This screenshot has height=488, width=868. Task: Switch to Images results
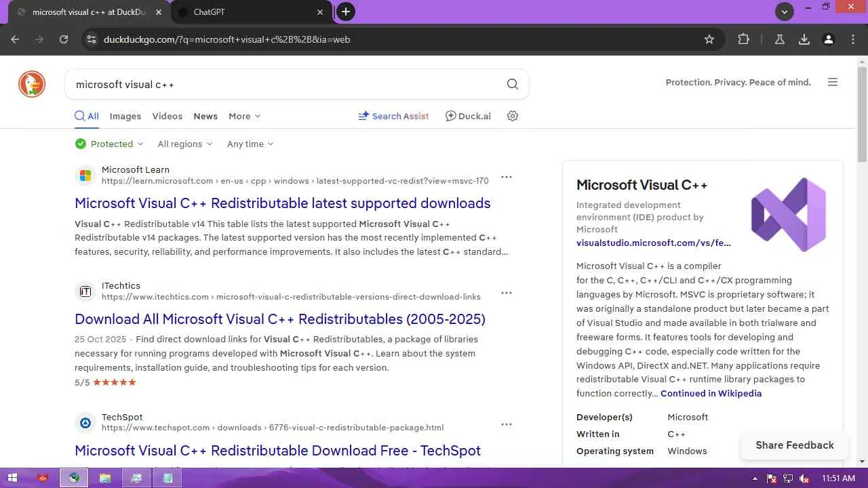click(125, 116)
